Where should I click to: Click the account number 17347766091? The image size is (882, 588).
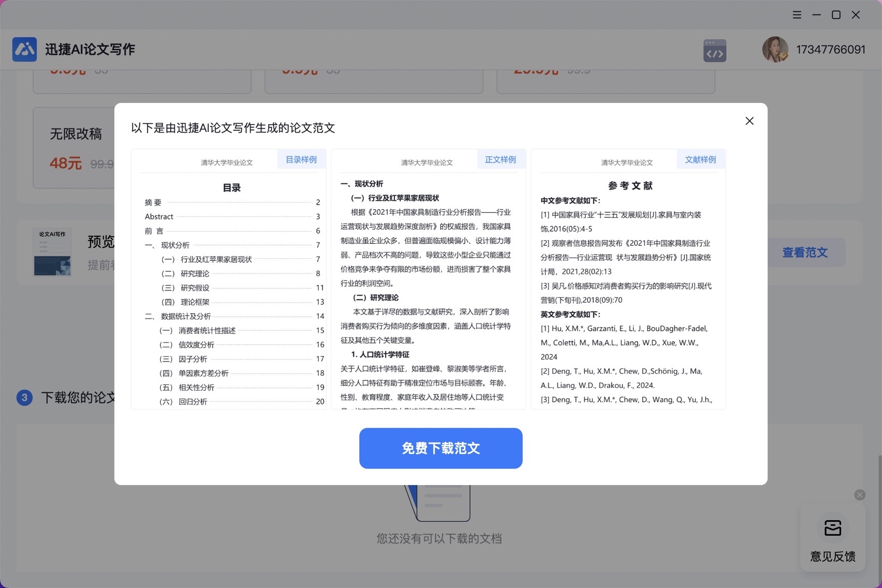click(x=830, y=49)
